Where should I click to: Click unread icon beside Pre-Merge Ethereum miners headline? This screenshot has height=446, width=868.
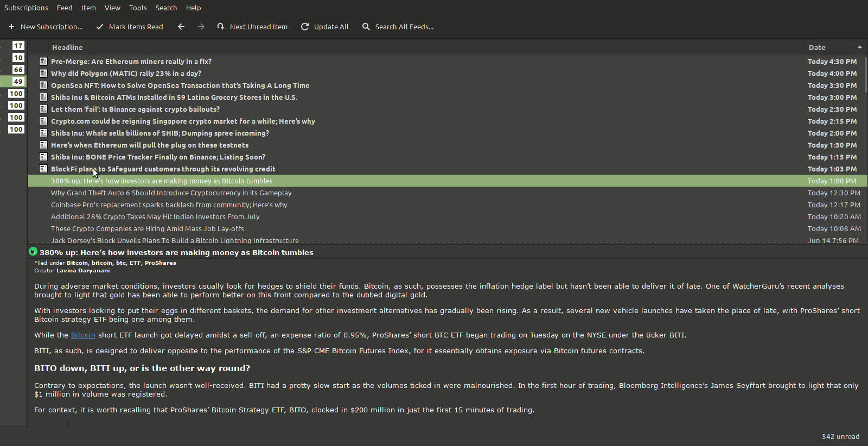click(x=43, y=61)
